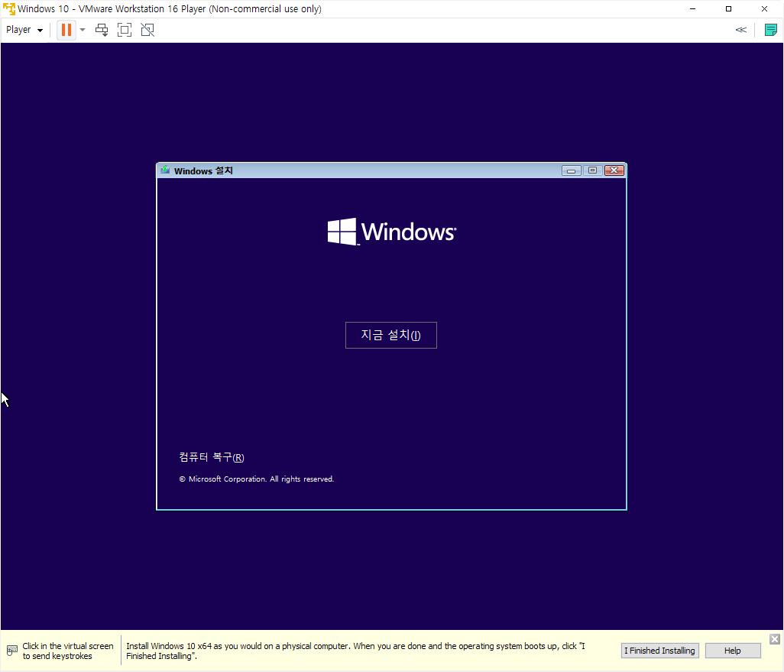Viewport: 784px width, 672px height.
Task: Click the Microsoft Corporation copyright text
Action: [x=257, y=479]
